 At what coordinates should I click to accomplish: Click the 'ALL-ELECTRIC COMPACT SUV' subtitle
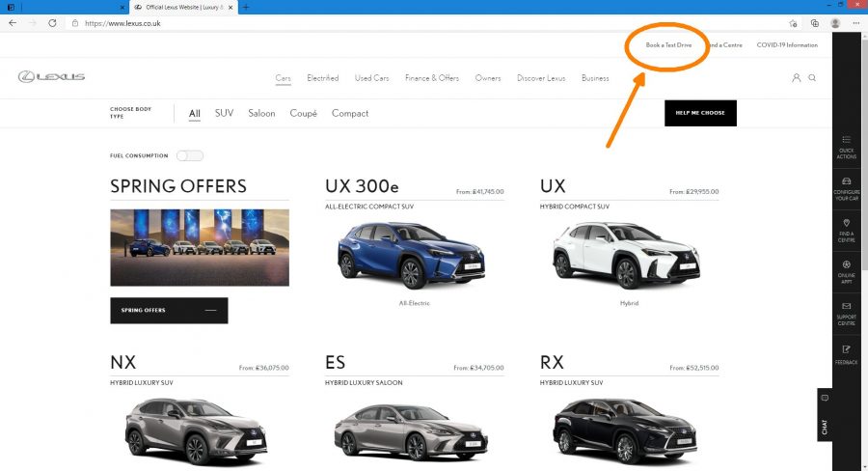[x=369, y=207]
